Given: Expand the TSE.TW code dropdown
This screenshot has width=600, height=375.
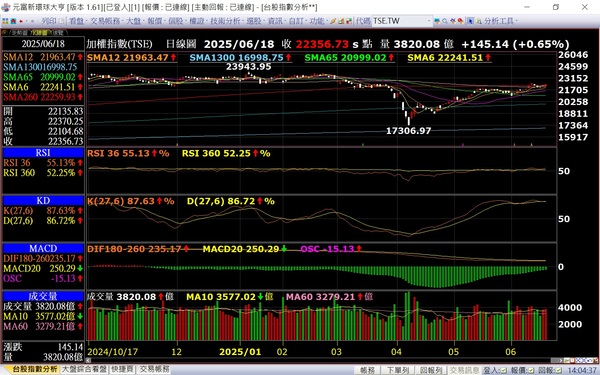Looking at the screenshot, I should click(429, 21).
